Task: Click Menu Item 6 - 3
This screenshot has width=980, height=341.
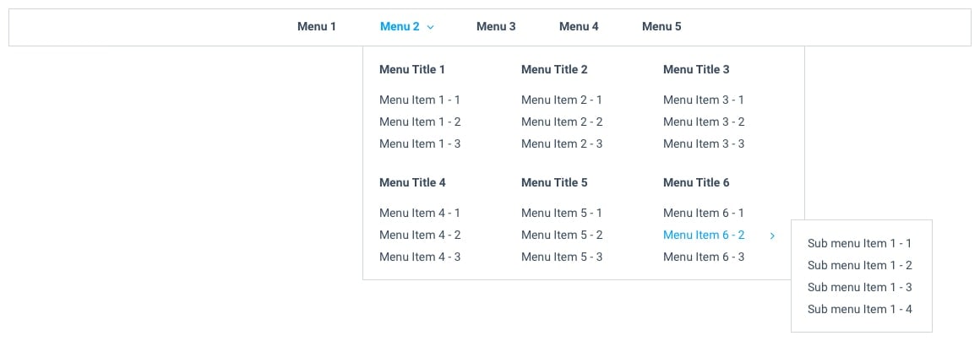Action: click(704, 257)
